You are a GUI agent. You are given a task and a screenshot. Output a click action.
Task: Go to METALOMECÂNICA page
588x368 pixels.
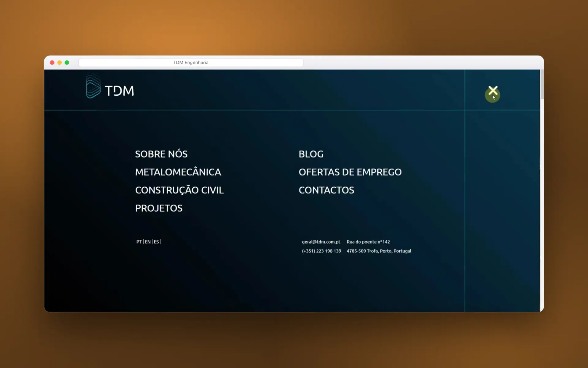point(178,172)
